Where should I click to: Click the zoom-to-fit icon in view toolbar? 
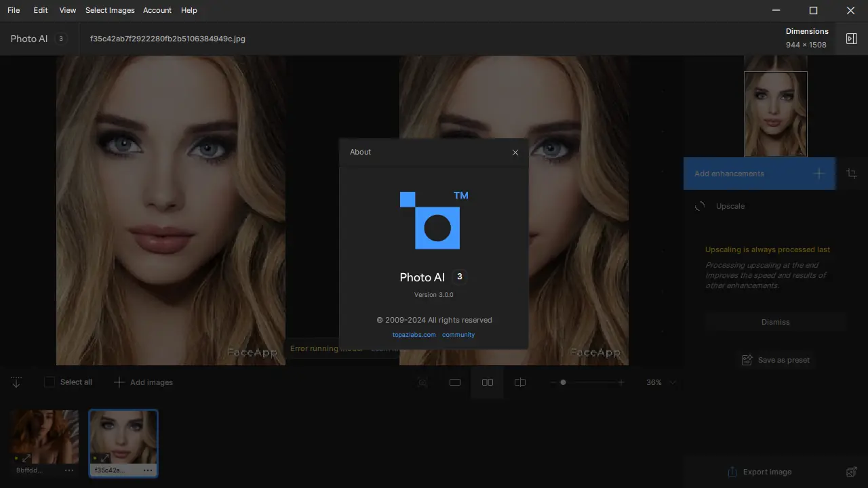point(422,382)
